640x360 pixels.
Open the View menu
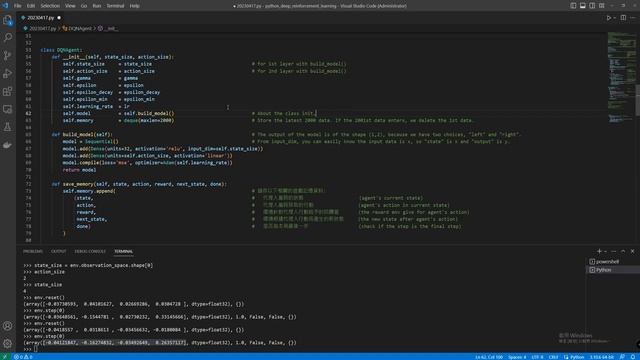70,6
